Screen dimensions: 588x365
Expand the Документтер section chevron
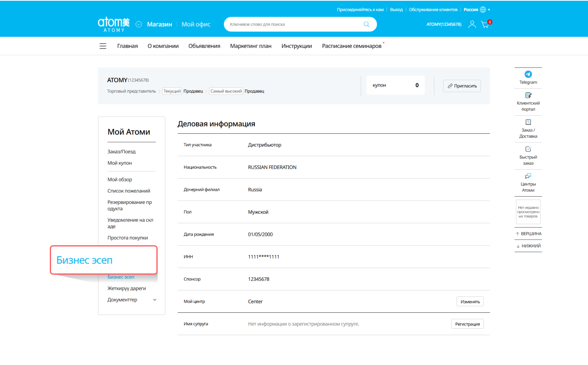155,300
